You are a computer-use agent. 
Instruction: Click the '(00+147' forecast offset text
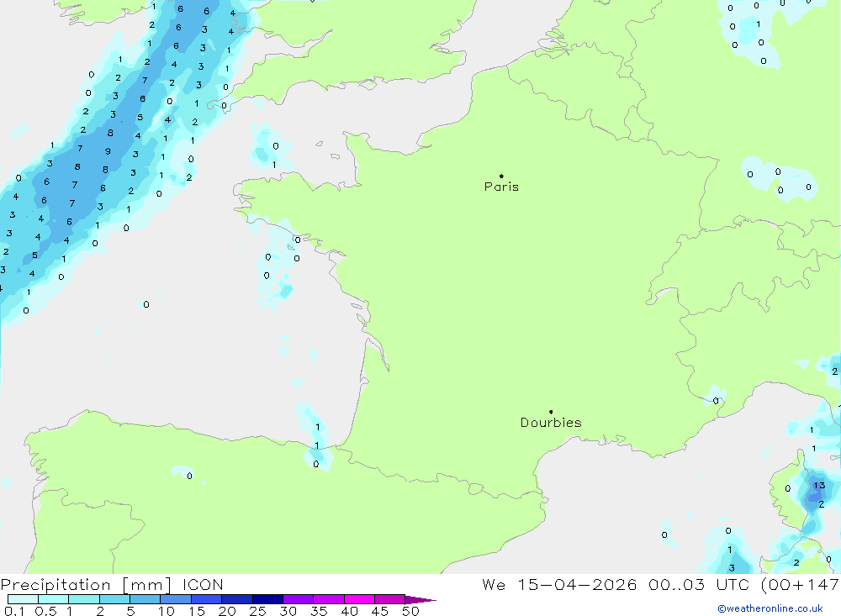coord(800,585)
